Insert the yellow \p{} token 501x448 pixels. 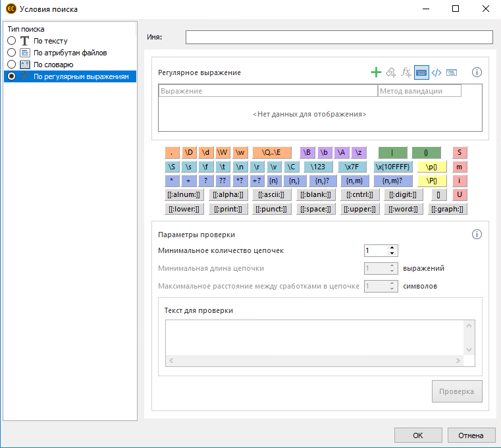[x=432, y=167]
